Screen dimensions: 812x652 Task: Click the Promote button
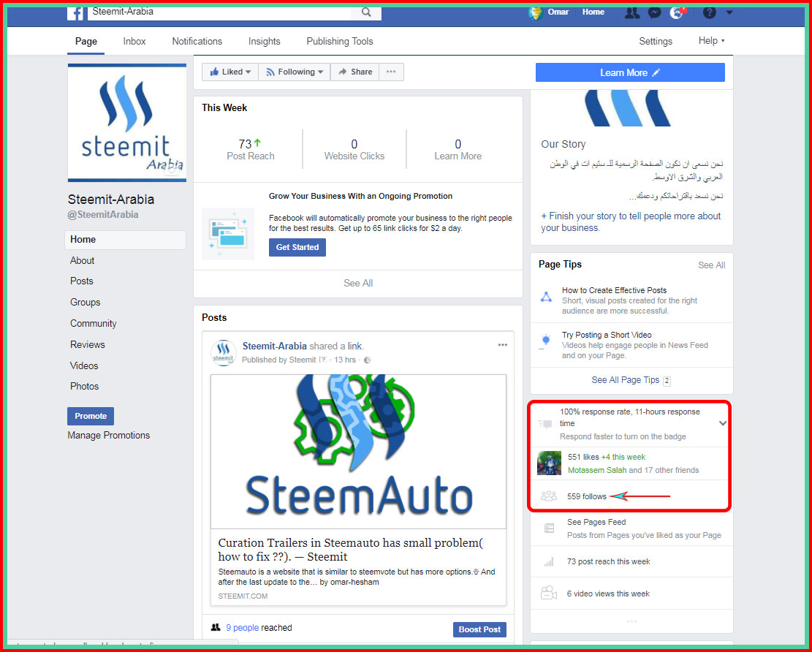91,416
